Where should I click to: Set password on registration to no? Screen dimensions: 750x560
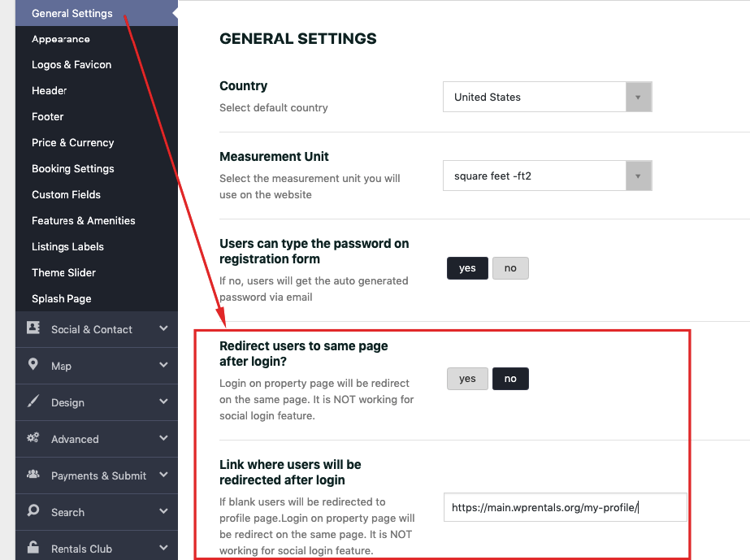tap(510, 268)
